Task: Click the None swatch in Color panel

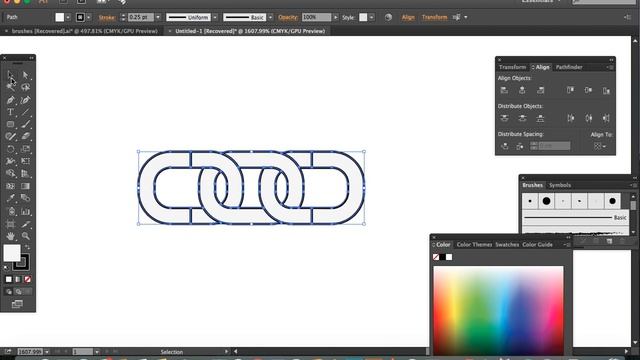Action: point(436,257)
